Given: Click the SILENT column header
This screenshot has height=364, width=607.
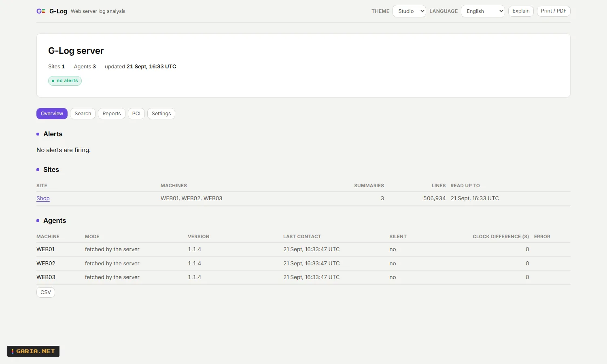Looking at the screenshot, I should (398, 237).
